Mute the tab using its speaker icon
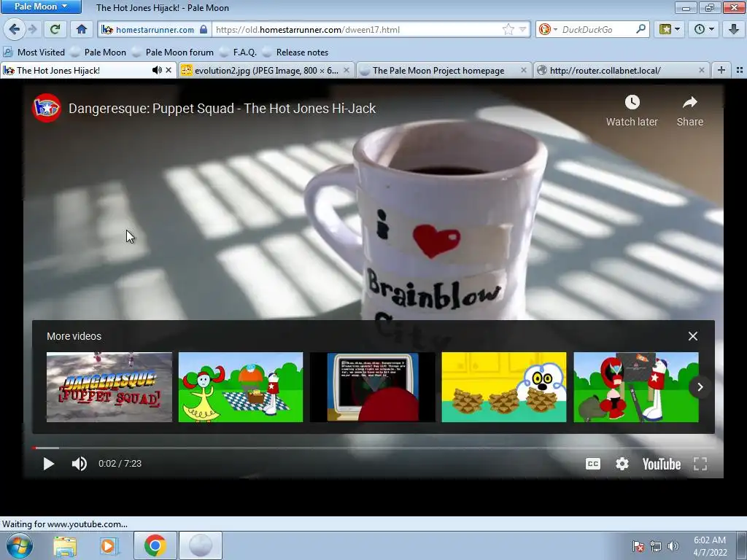The width and height of the screenshot is (747, 560). point(156,71)
